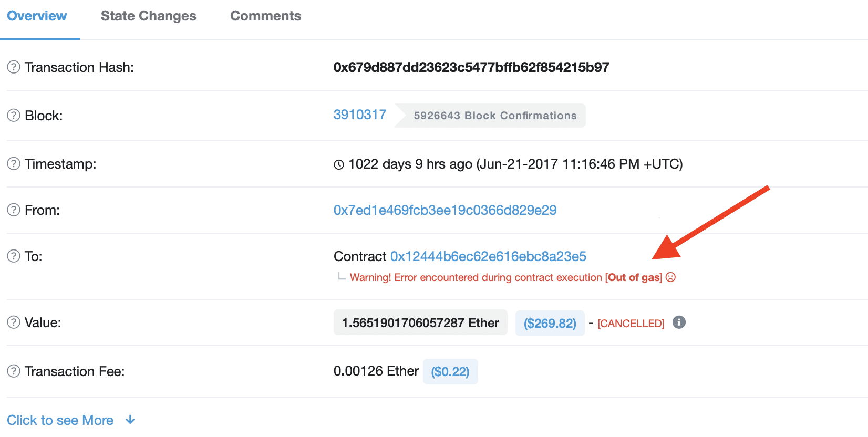Viewport: 868px width, 437px height.
Task: Click the clock icon in Timestamp row
Action: click(x=339, y=165)
